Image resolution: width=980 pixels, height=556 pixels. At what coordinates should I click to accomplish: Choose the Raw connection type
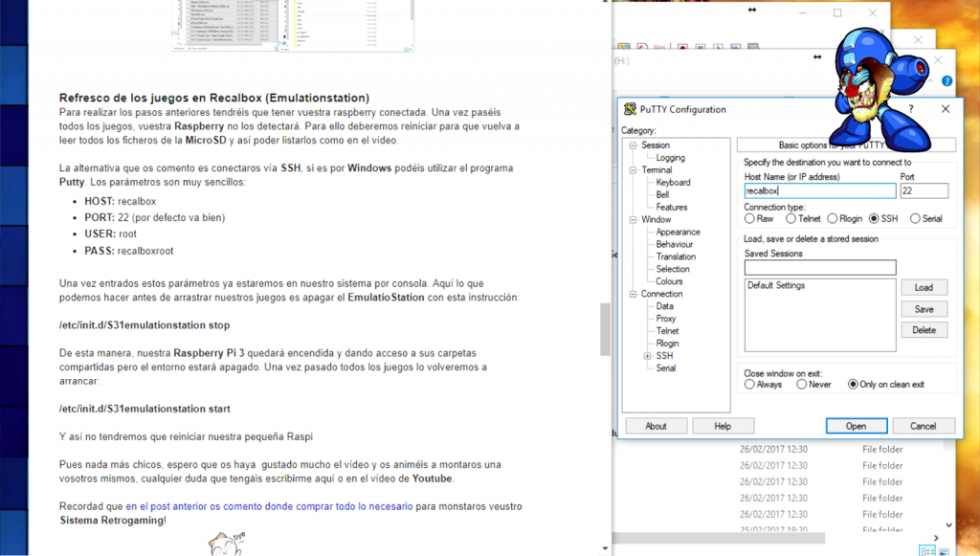tap(750, 219)
